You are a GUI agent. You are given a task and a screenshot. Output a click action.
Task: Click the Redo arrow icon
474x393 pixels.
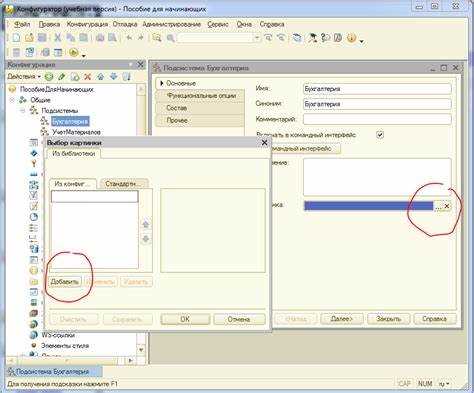pos(141,38)
